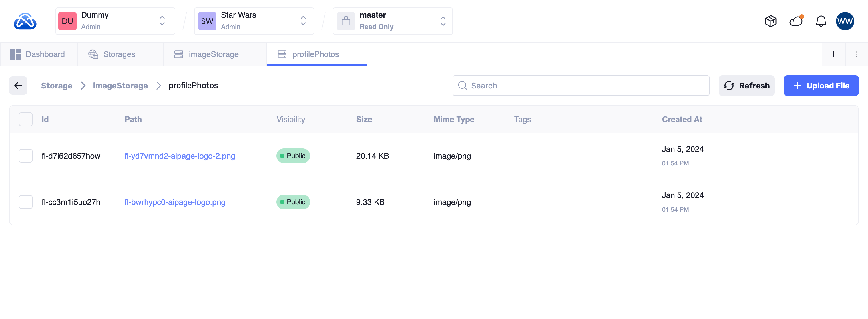Open the package box icon
This screenshot has width=868, height=319.
(771, 21)
